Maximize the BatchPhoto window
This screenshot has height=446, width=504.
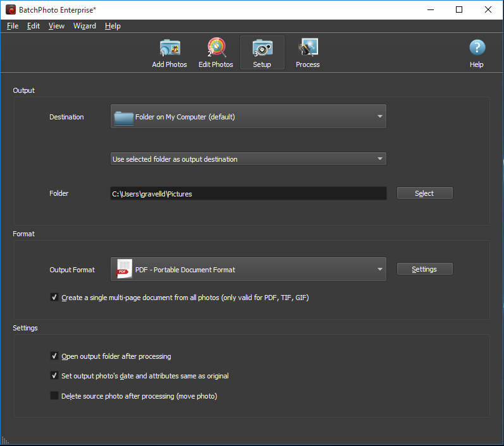coord(459,10)
